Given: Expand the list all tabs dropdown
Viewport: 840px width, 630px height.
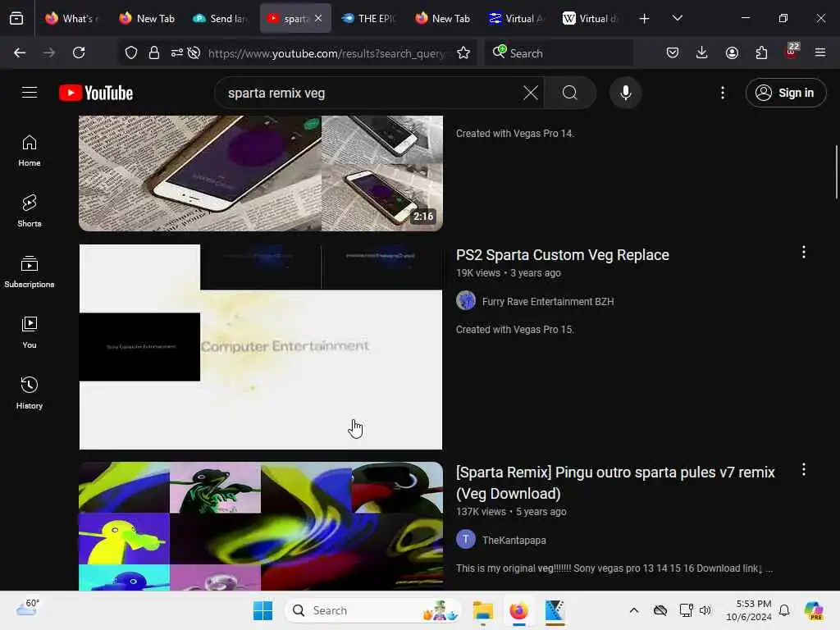Looking at the screenshot, I should [x=677, y=18].
